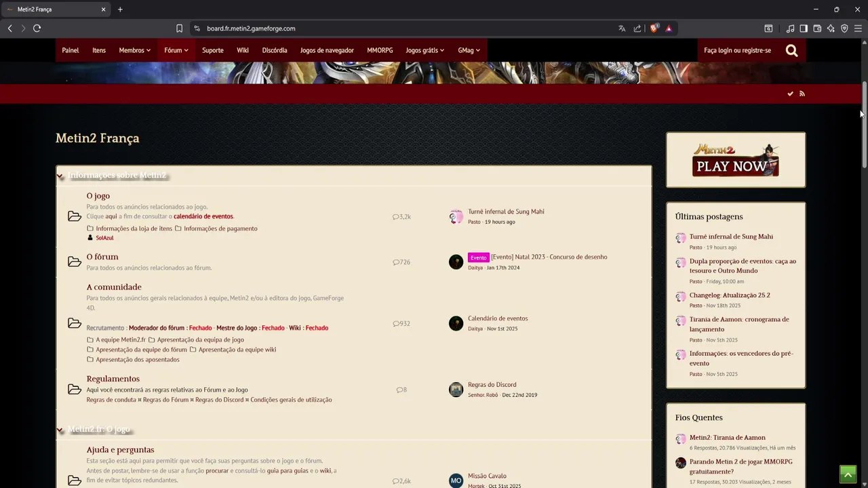The height and width of the screenshot is (488, 868).
Task: Close the Metin2 França browser tab
Action: (103, 9)
